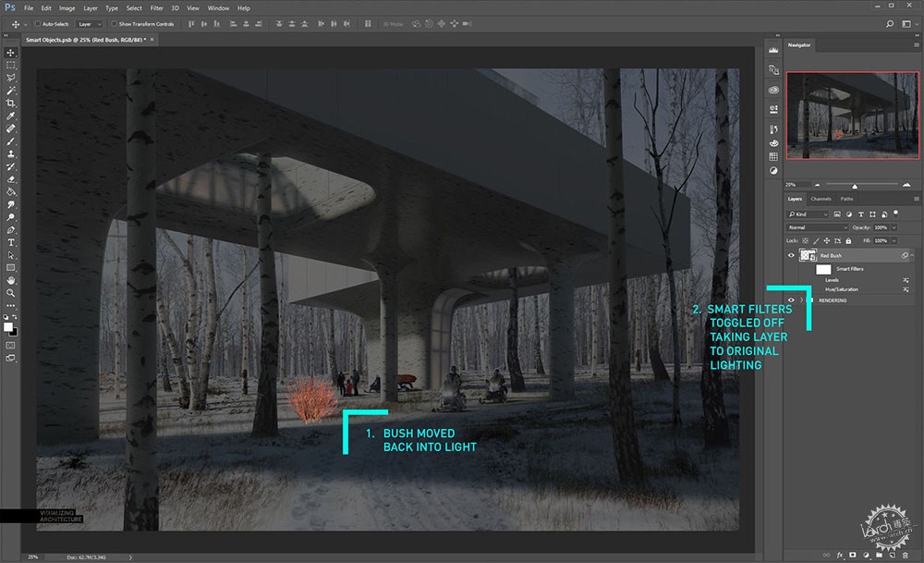This screenshot has width=924, height=563.
Task: Open the Edit Toolbar three-dots button
Action: click(x=10, y=305)
